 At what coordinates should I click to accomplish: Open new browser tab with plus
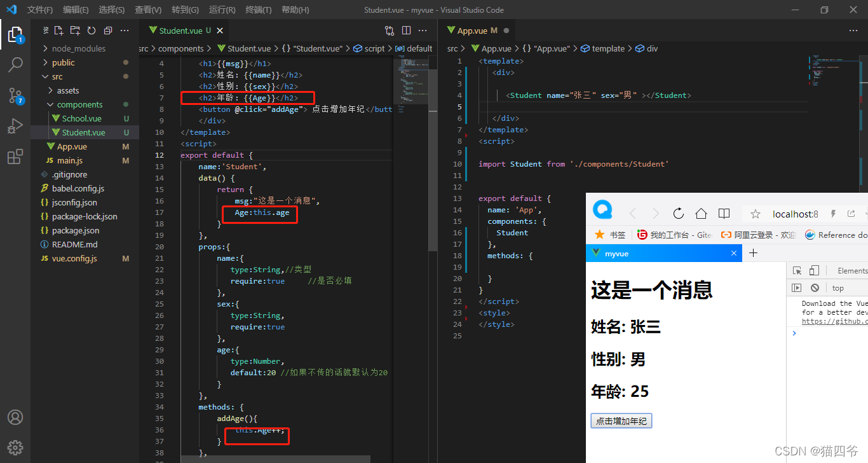tap(754, 253)
